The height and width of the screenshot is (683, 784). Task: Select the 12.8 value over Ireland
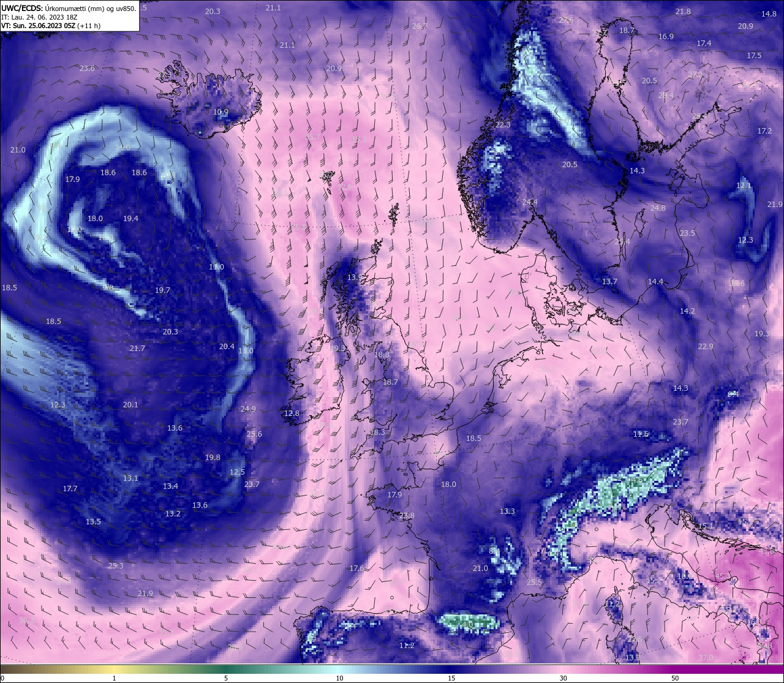pos(292,413)
